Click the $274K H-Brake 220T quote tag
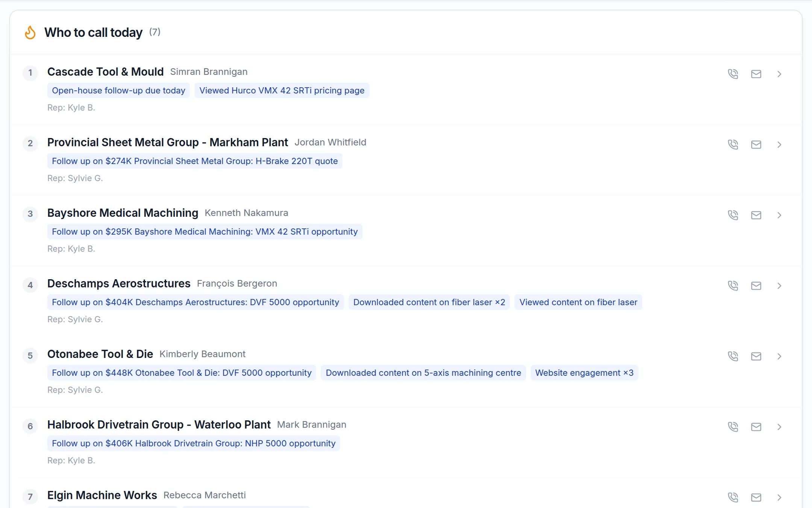Viewport: 812px width, 508px height. coord(195,161)
